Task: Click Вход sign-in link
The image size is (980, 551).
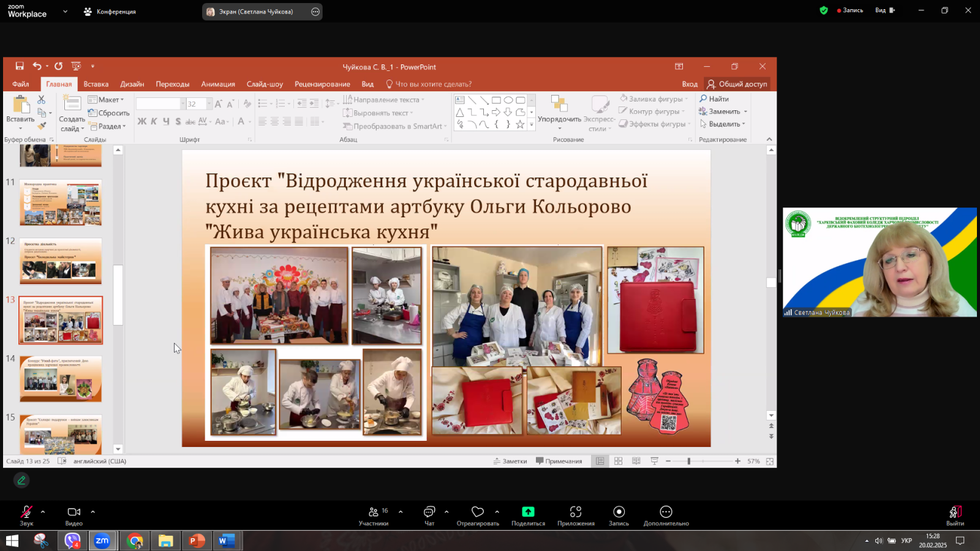Action: [x=690, y=84]
